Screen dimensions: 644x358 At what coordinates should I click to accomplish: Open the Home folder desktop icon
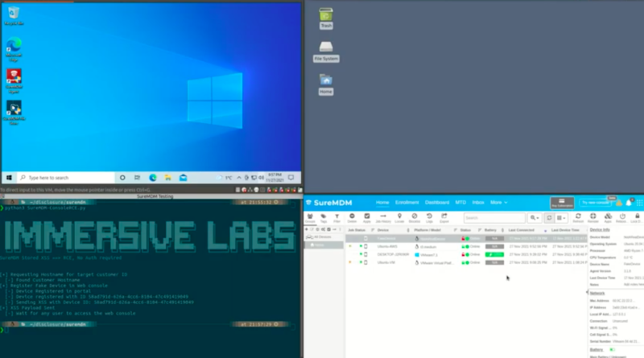pos(326,84)
